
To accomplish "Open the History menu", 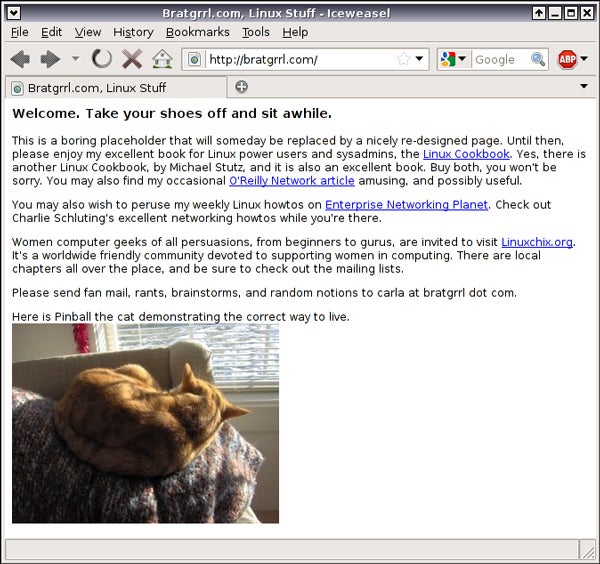I will (133, 32).
